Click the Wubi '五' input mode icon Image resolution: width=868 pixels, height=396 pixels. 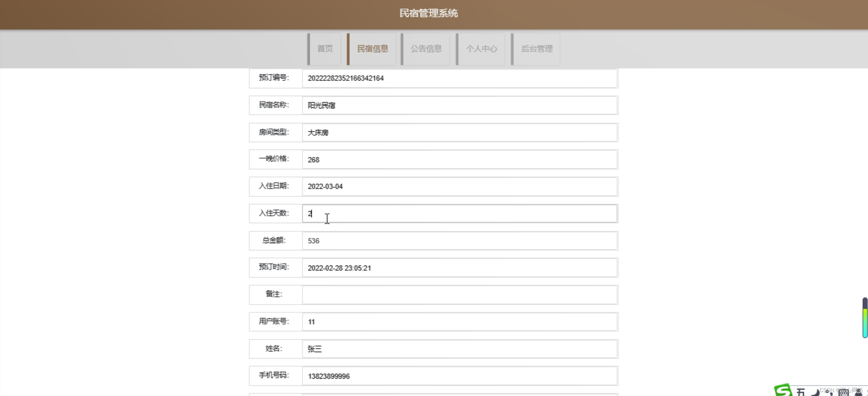801,392
